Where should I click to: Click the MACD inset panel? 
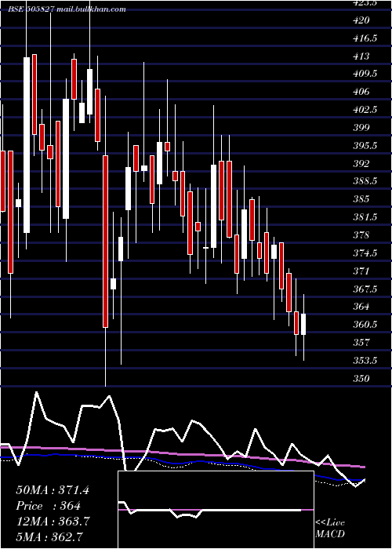click(216, 510)
